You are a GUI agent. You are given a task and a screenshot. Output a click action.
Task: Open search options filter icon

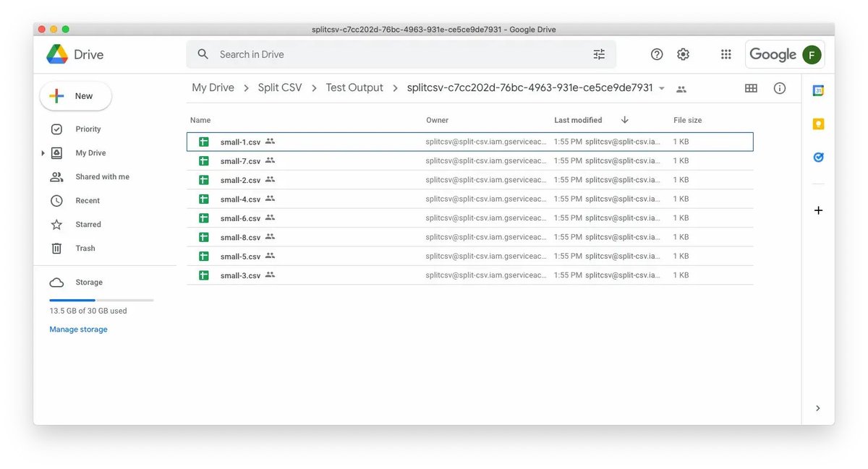[599, 54]
